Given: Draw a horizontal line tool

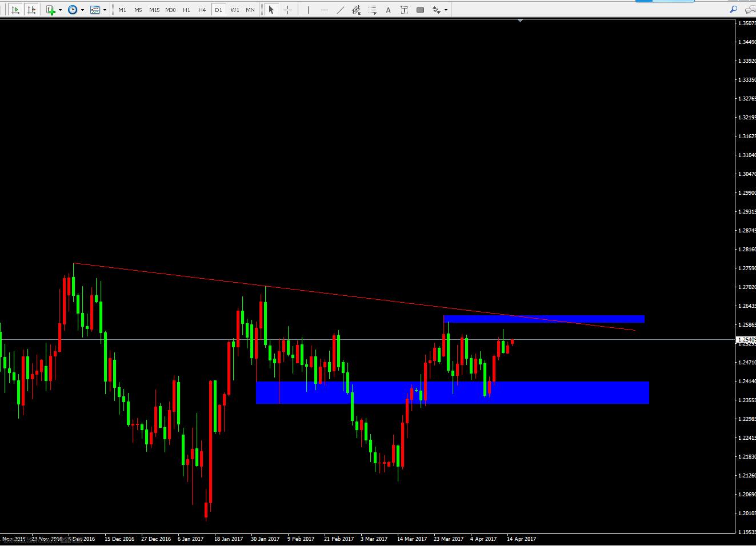Looking at the screenshot, I should coord(324,10).
